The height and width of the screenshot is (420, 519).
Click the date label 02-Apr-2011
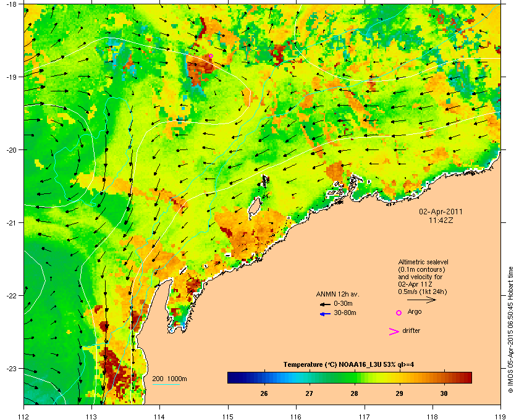[441, 211]
